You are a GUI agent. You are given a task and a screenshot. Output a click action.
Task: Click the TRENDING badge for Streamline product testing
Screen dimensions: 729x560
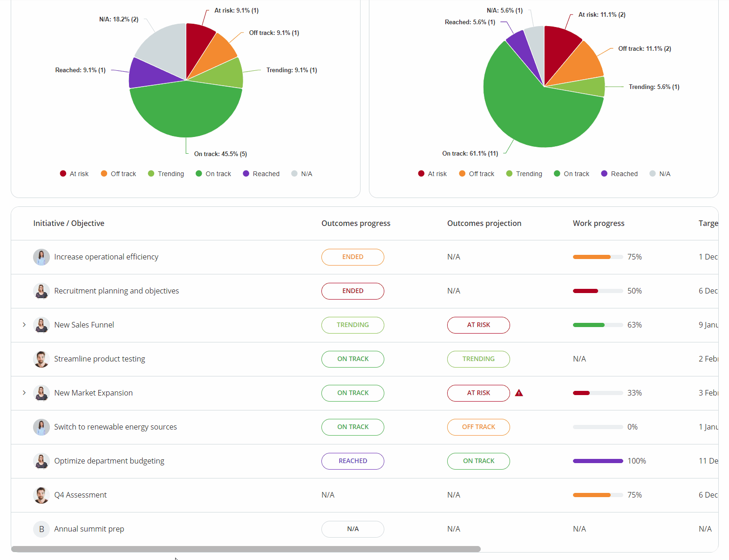(x=478, y=359)
